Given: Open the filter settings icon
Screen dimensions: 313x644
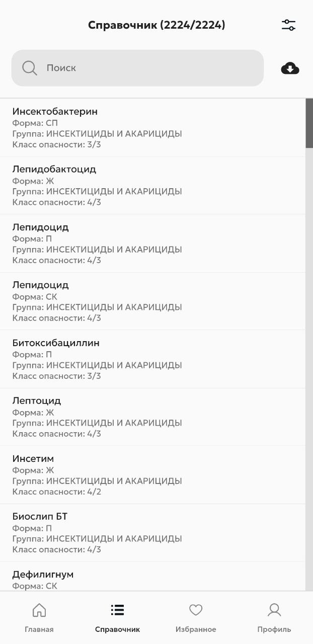Looking at the screenshot, I should click(x=288, y=25).
